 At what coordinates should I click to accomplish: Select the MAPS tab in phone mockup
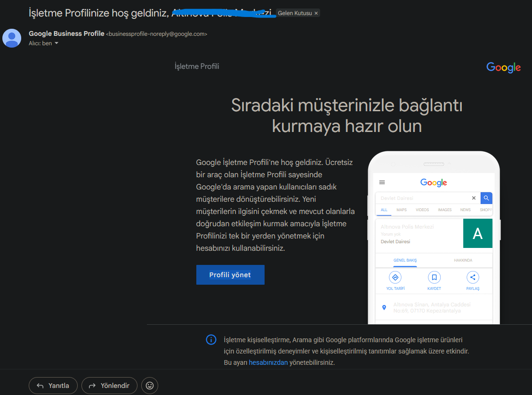point(402,210)
